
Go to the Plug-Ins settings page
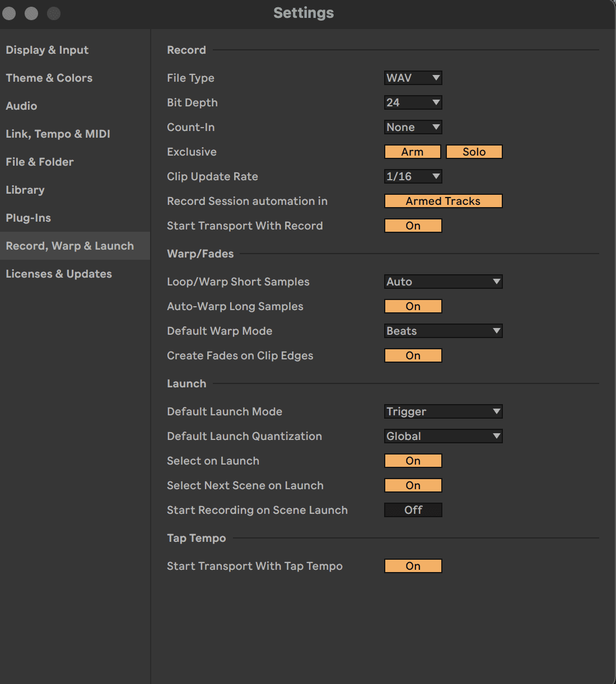click(x=28, y=218)
